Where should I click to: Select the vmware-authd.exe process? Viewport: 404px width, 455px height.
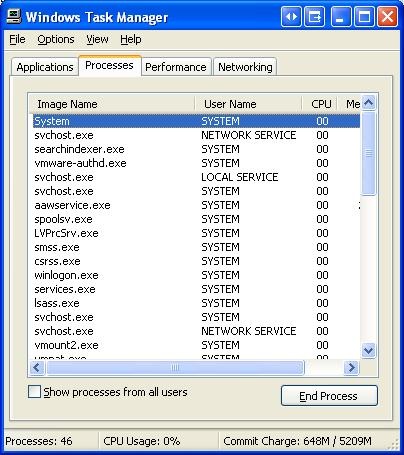point(196,163)
